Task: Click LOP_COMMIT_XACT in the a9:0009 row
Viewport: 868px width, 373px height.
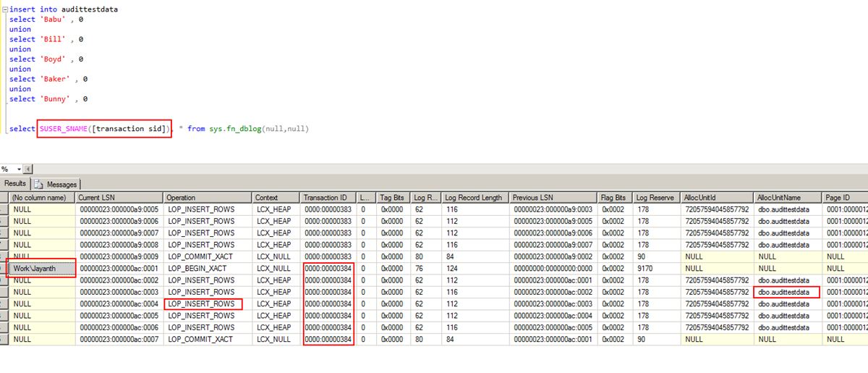Action: point(208,256)
